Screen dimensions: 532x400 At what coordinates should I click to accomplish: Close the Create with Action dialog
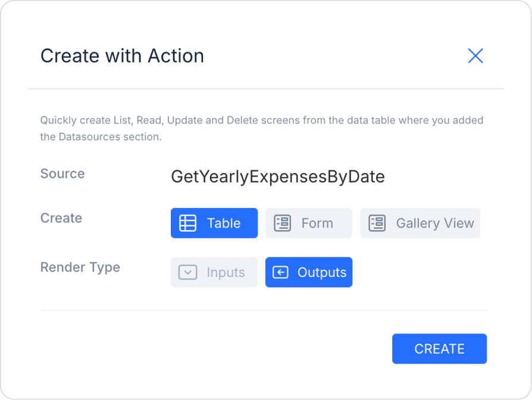pyautogui.click(x=475, y=56)
